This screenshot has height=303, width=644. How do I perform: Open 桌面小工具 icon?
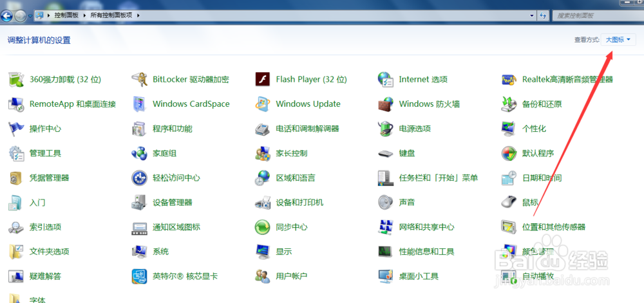[x=386, y=276]
